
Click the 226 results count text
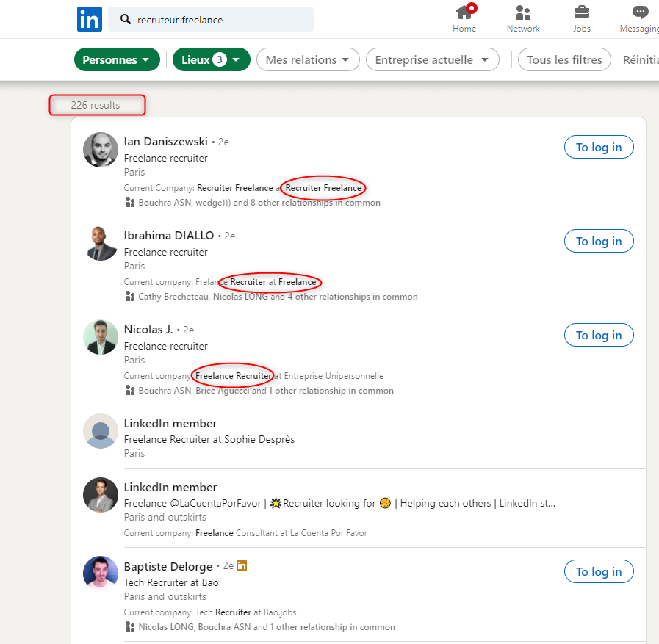[x=96, y=105]
